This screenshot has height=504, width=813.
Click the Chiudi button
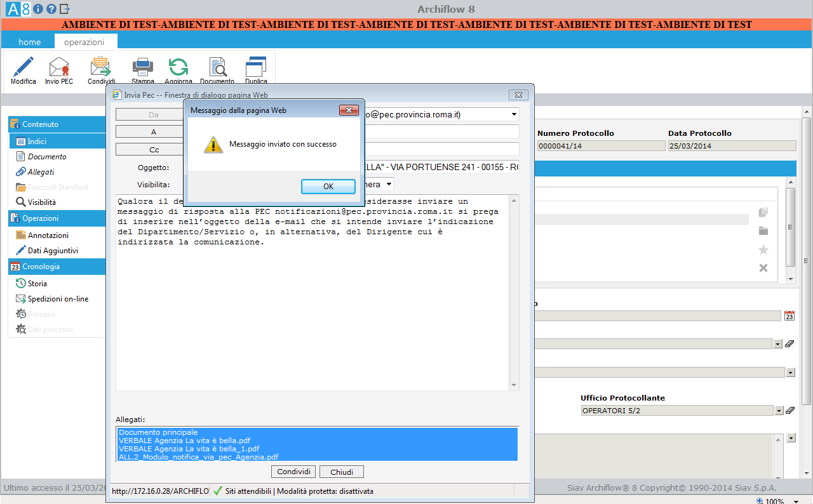point(341,472)
